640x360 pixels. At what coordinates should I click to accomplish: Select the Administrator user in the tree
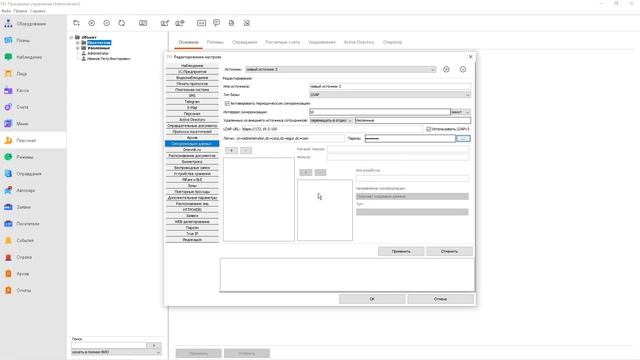coord(98,53)
